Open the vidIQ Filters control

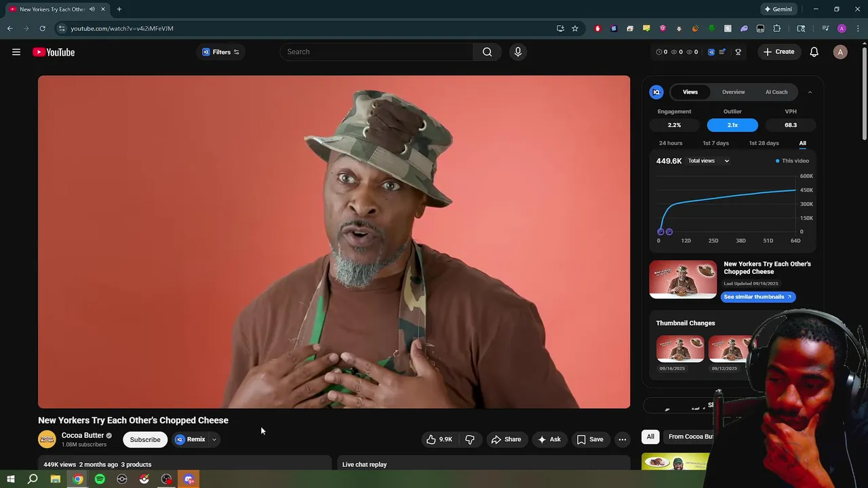click(x=221, y=52)
